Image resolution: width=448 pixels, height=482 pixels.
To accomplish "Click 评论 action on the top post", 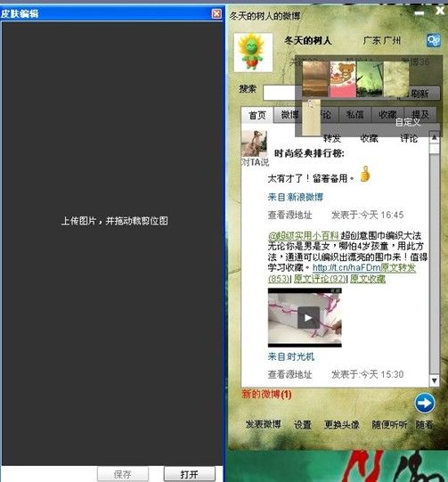I will click(409, 139).
